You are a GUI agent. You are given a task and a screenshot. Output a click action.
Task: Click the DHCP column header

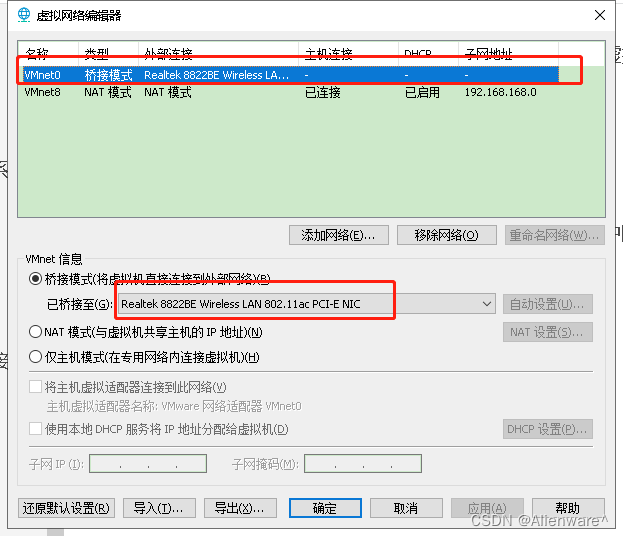pos(428,53)
